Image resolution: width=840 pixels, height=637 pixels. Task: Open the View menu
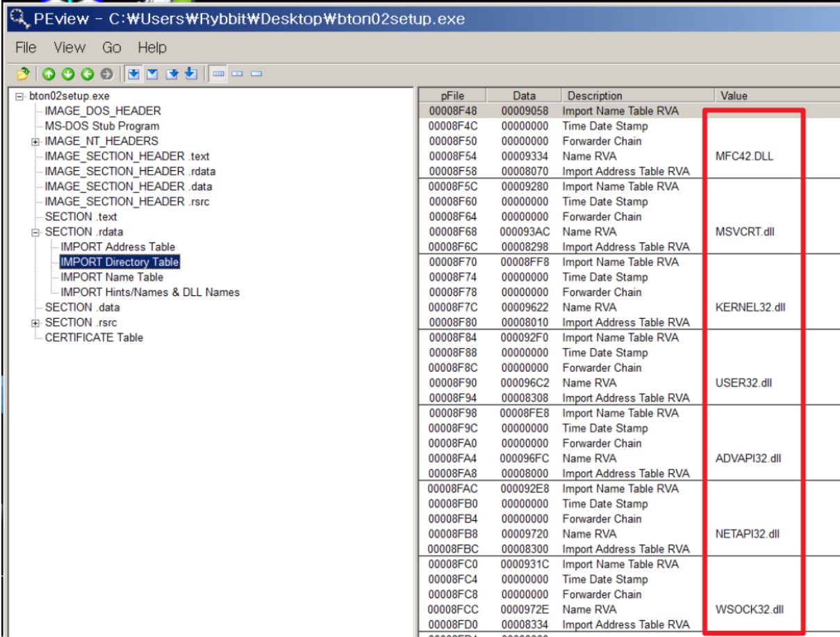coord(69,47)
